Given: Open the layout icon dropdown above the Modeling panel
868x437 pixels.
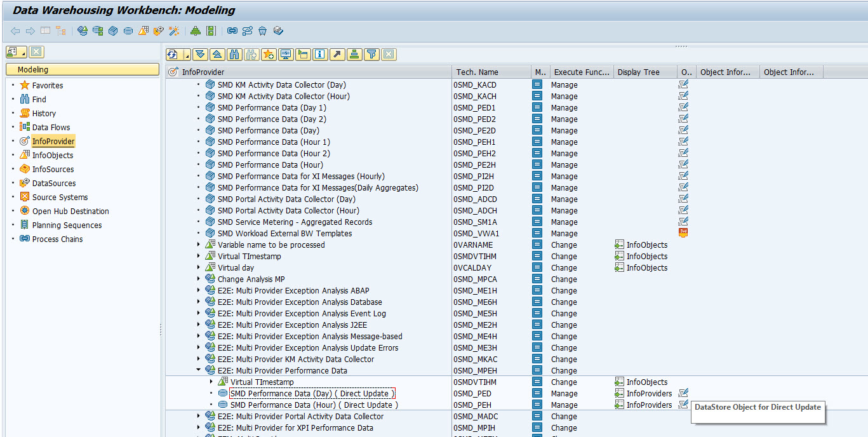Looking at the screenshot, I should [17, 52].
